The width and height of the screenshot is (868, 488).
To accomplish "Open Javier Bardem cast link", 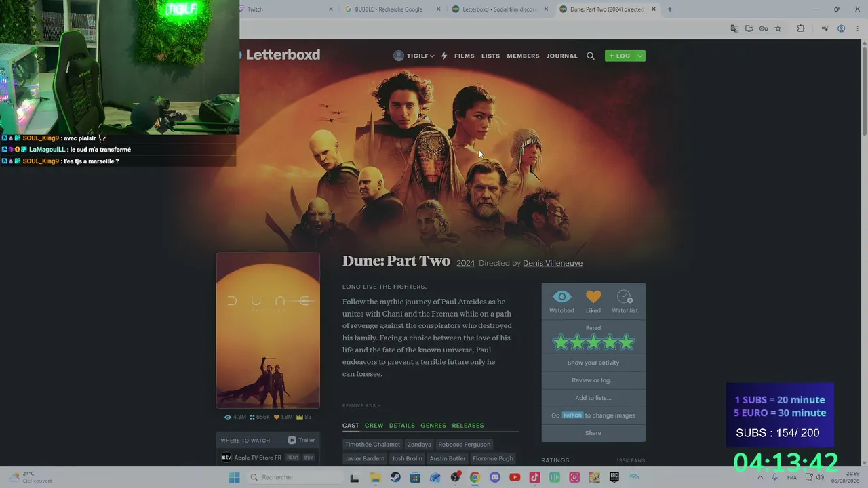I will point(365,459).
